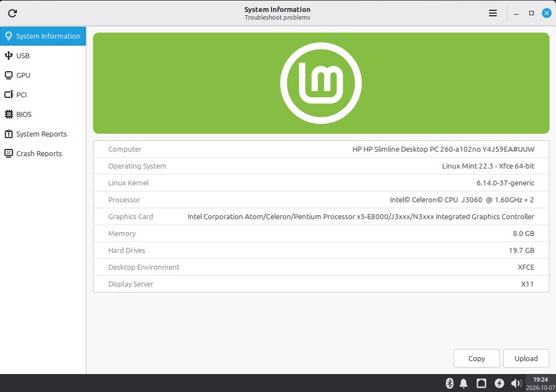Open the notifications bell in the tray
The image size is (556, 392).
point(463,383)
